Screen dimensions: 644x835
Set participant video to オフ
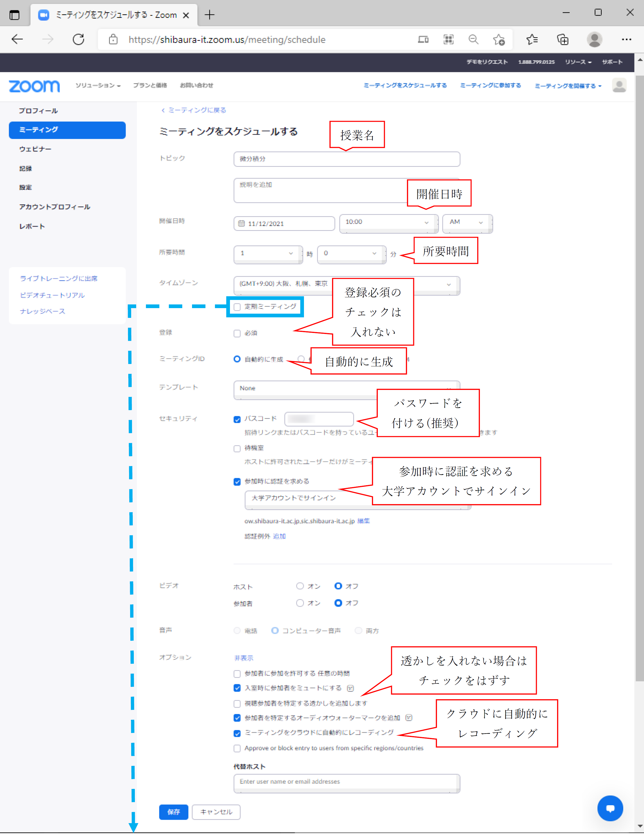click(338, 603)
